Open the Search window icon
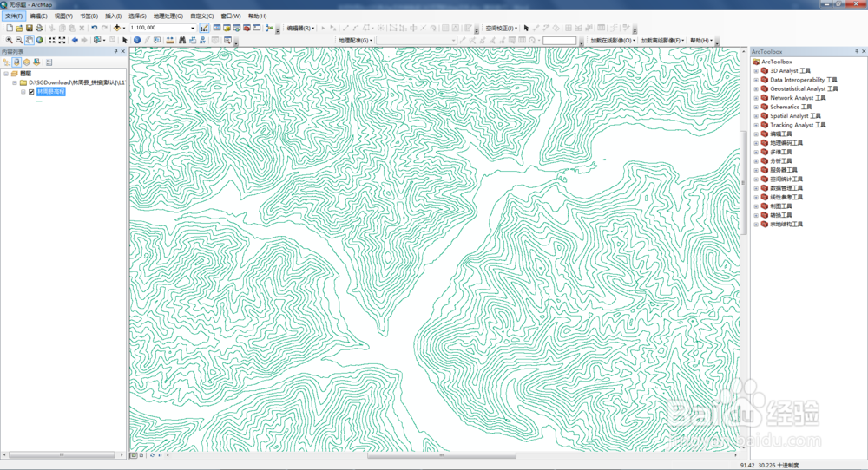 [237, 28]
